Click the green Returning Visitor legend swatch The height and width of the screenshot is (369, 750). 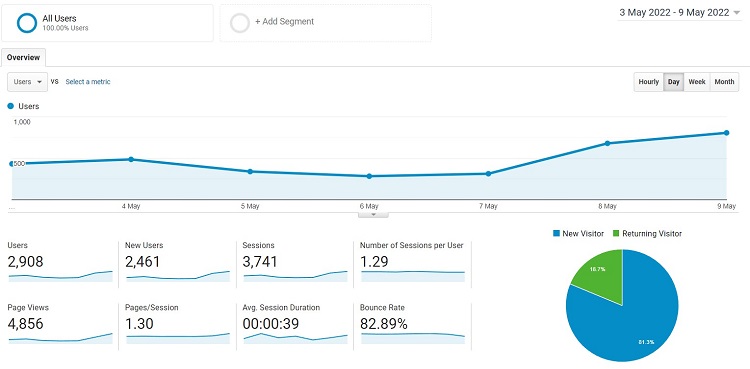click(x=616, y=234)
